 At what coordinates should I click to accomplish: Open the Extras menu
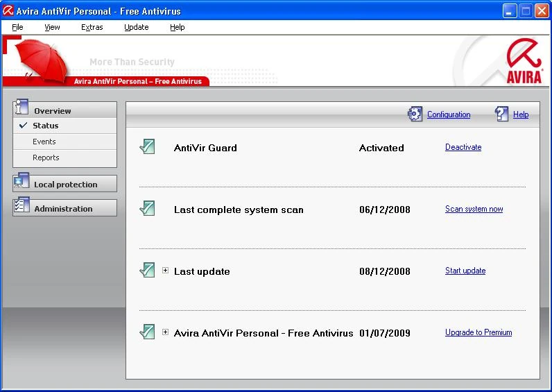(92, 27)
